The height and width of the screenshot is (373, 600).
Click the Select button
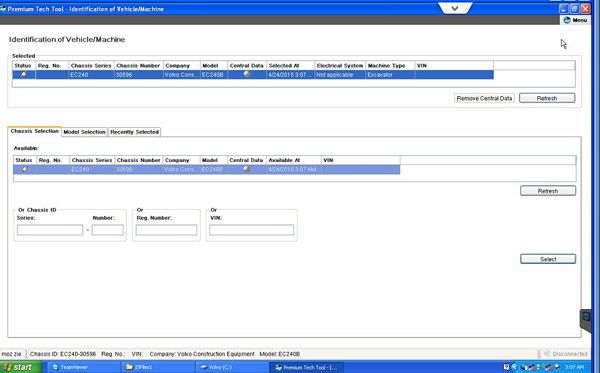[x=548, y=259]
